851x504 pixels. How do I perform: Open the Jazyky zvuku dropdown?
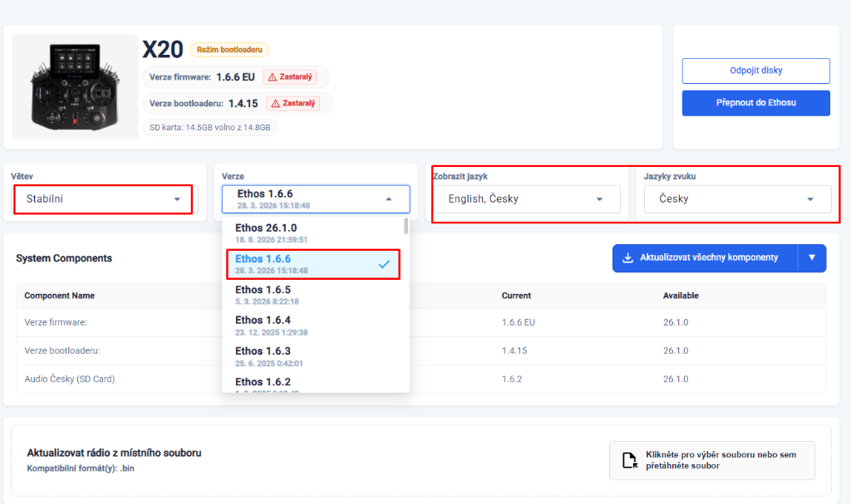738,199
